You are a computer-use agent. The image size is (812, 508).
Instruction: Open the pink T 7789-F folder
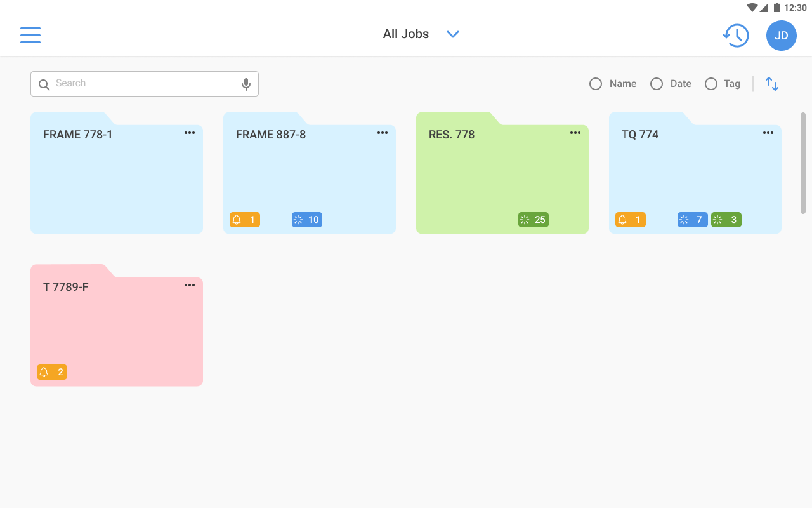pos(117,325)
